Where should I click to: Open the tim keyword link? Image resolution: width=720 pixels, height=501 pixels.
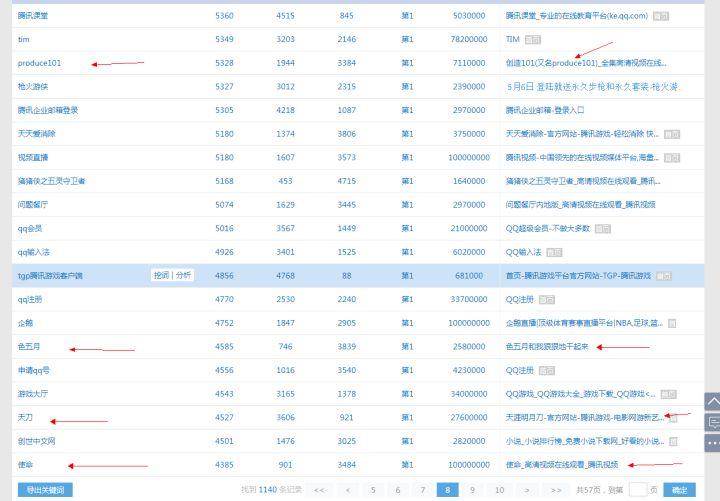point(23,39)
